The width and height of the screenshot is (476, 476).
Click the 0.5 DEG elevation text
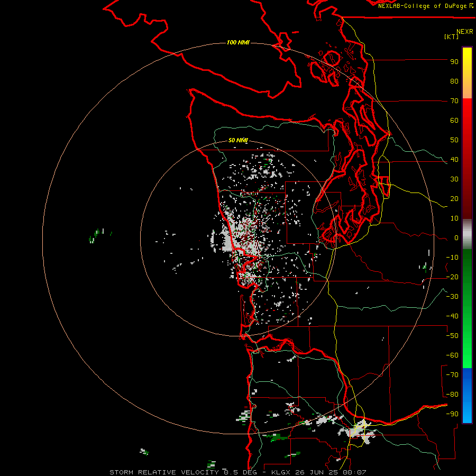pos(241,472)
